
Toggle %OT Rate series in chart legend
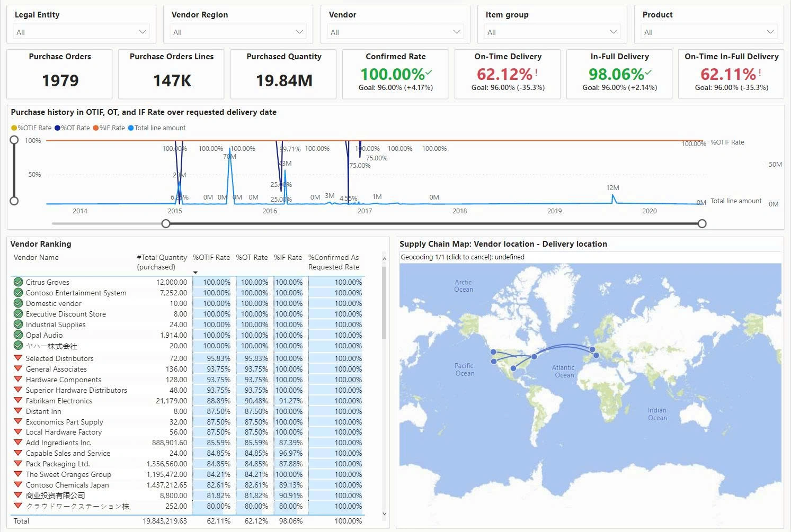tap(58, 128)
